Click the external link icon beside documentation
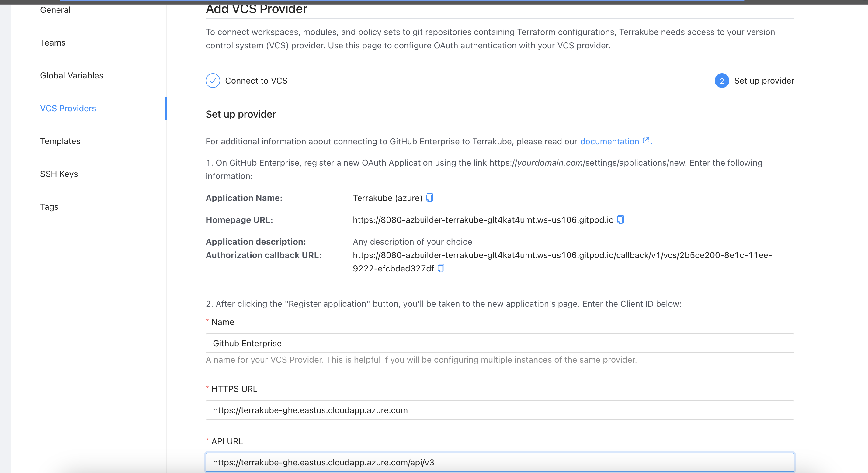 pyautogui.click(x=646, y=140)
